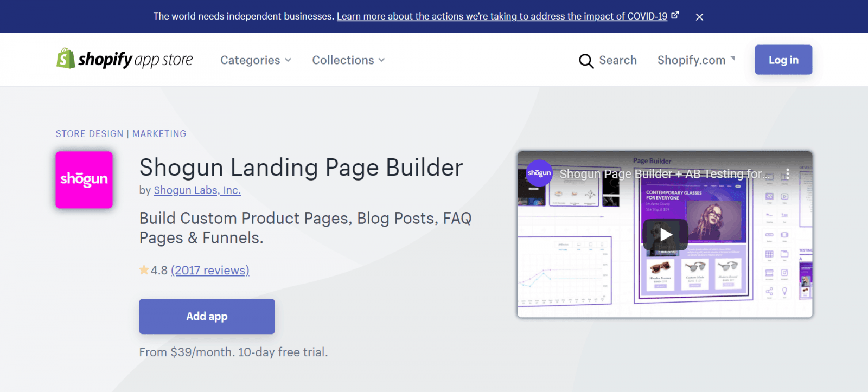Click the 'shopify app store' wordmark text
Viewport: 868px width, 392px height.
pos(136,59)
